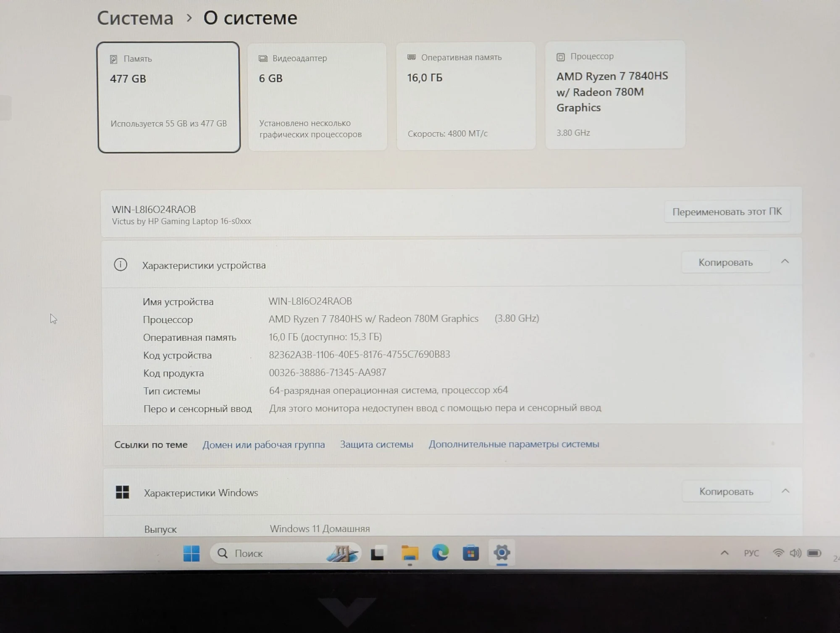The image size is (840, 633).
Task: Open the Windows Start menu
Action: pyautogui.click(x=192, y=553)
